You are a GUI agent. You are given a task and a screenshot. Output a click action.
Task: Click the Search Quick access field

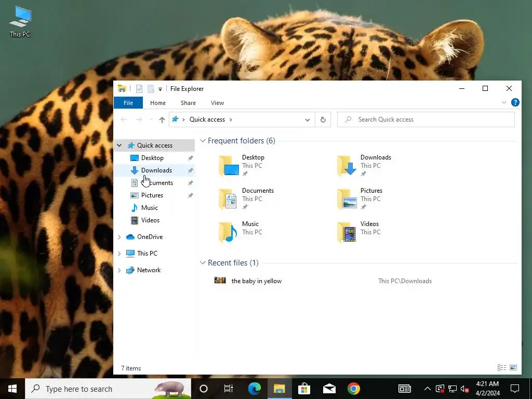click(426, 119)
